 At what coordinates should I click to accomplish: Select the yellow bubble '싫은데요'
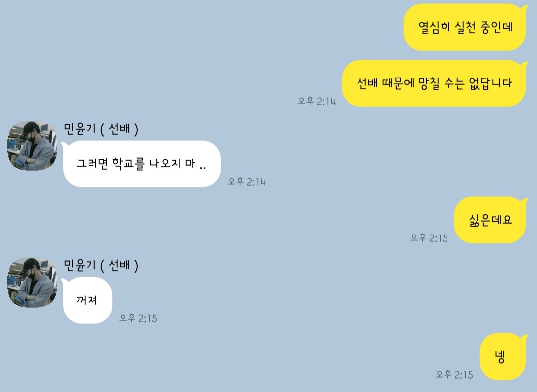(490, 220)
